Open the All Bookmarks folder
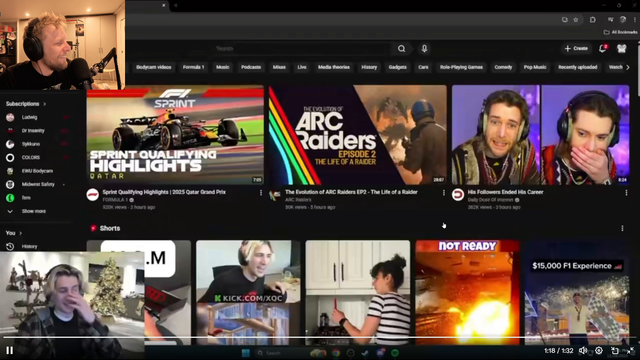 point(620,32)
